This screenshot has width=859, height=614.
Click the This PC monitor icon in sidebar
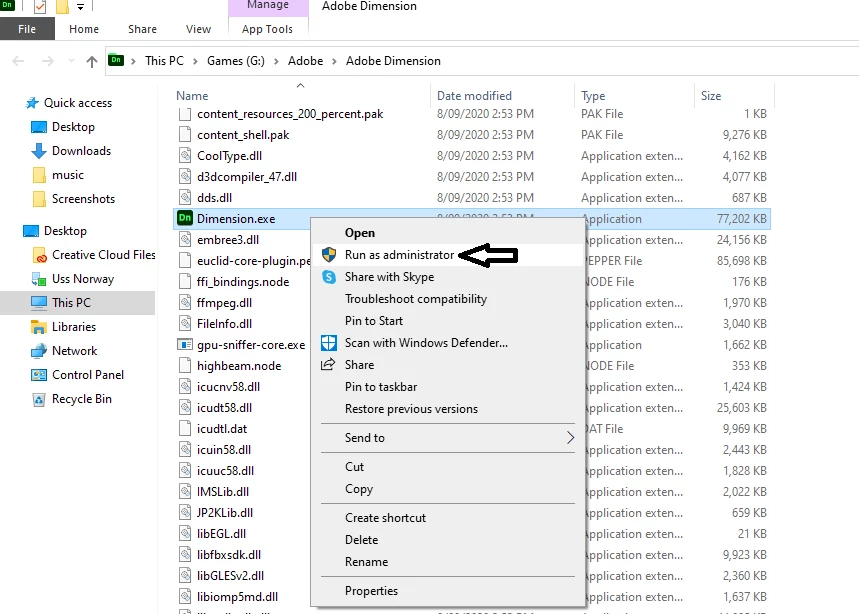(39, 302)
